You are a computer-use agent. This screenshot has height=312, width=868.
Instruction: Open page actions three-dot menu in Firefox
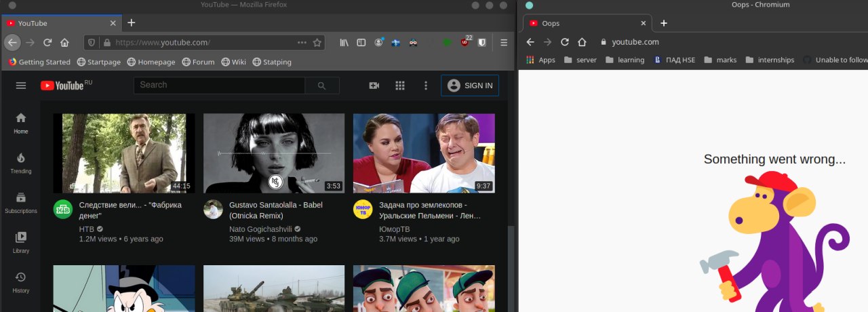[x=302, y=42]
